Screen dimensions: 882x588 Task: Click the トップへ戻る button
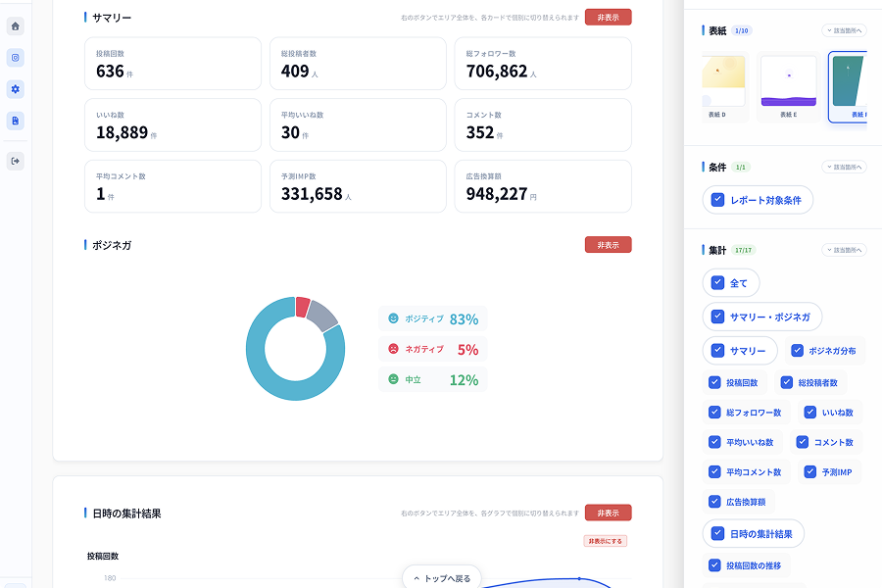click(x=442, y=578)
